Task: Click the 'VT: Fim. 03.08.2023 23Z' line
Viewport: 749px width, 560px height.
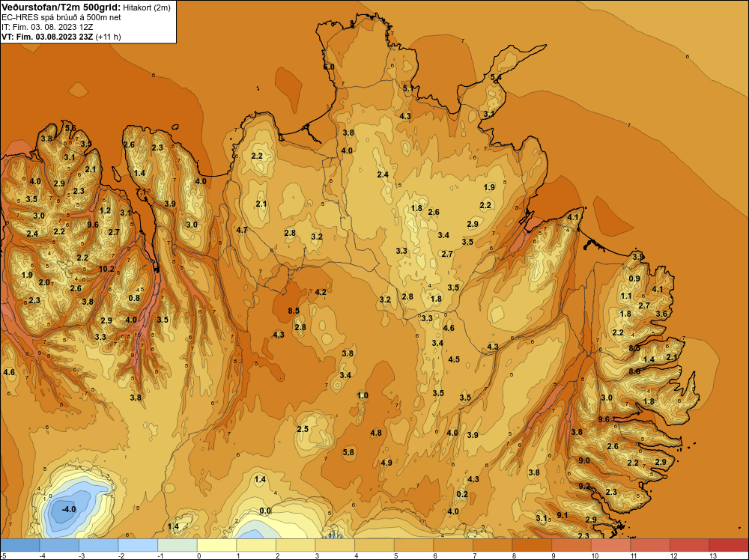Action: point(48,37)
